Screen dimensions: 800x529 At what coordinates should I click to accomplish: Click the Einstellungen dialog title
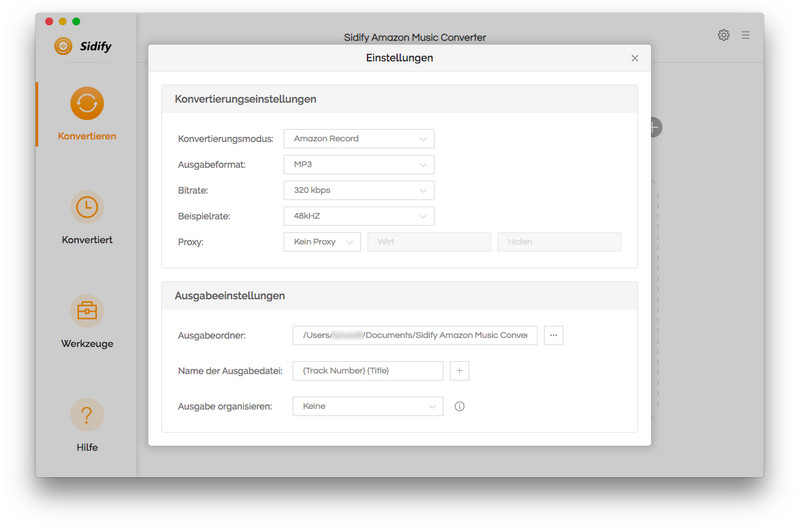399,58
